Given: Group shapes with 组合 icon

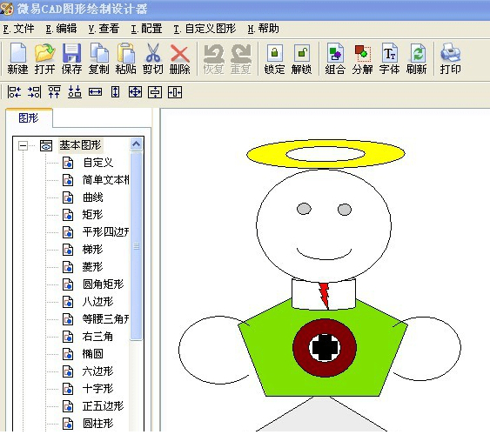Looking at the screenshot, I should pyautogui.click(x=335, y=58).
